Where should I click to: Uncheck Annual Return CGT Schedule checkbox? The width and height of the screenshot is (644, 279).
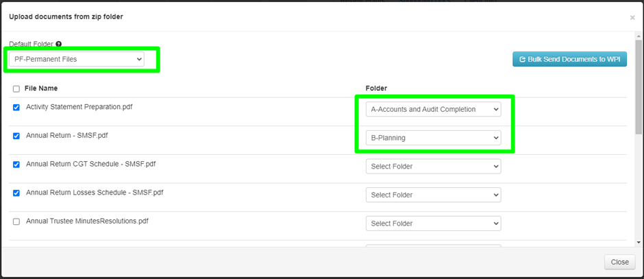[16, 165]
